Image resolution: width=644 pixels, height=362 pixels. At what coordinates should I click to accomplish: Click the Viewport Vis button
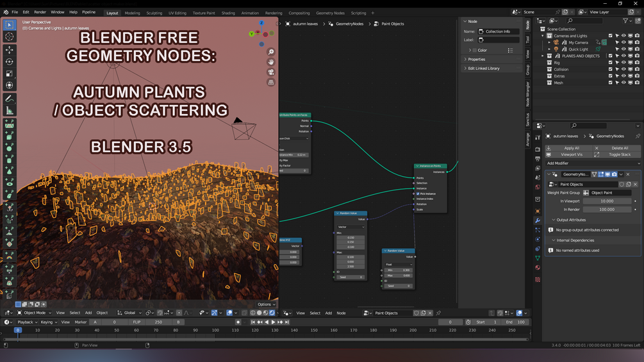click(x=568, y=155)
